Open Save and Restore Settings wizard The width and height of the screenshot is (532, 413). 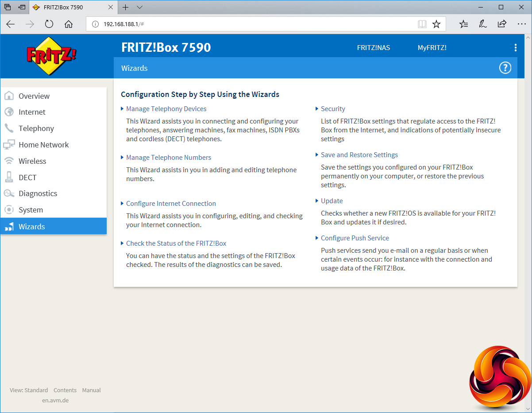point(359,154)
